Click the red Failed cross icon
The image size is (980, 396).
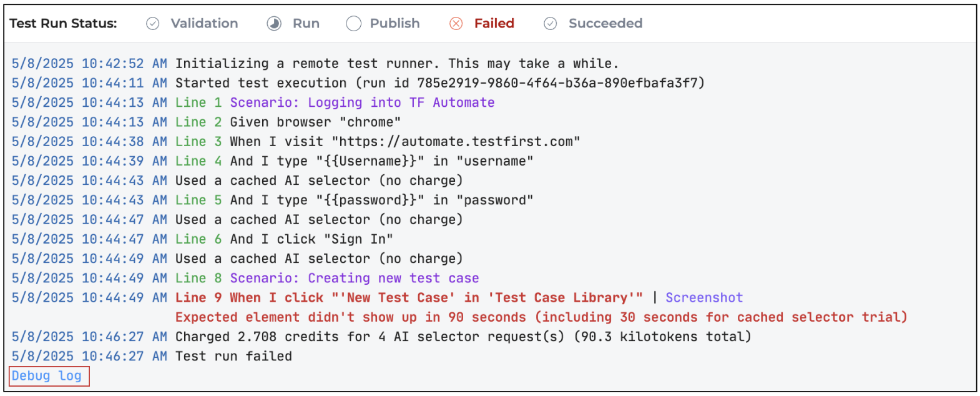[x=456, y=24]
